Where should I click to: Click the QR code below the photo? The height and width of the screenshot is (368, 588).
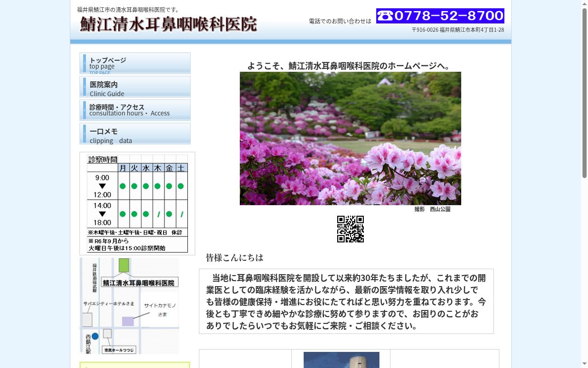click(x=351, y=229)
